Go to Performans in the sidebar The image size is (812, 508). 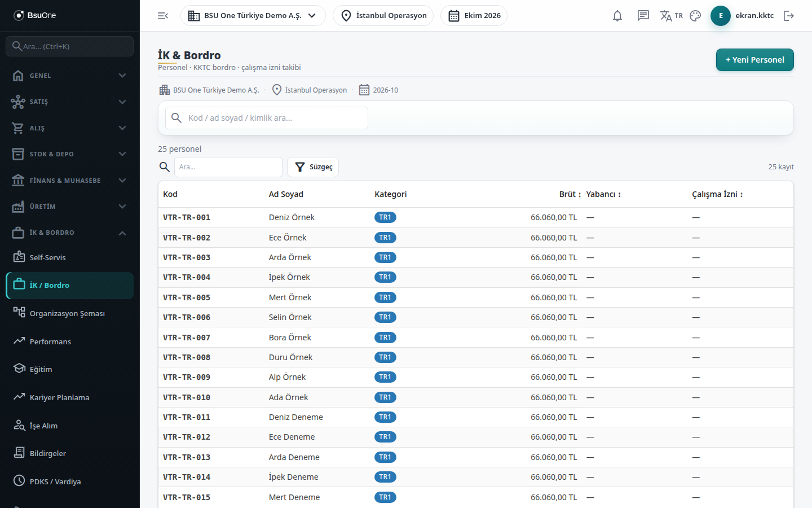(x=70, y=341)
